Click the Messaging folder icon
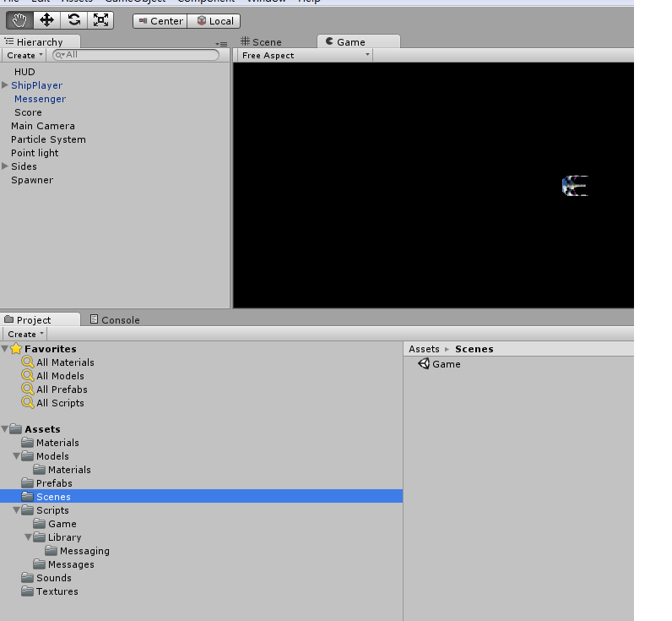Screen dimensions: 672x621 click(x=51, y=550)
